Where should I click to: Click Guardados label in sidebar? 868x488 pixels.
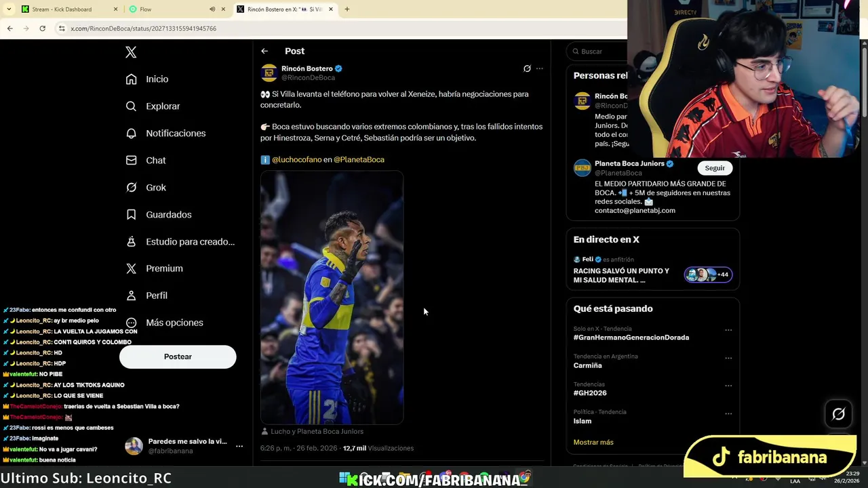click(169, 215)
